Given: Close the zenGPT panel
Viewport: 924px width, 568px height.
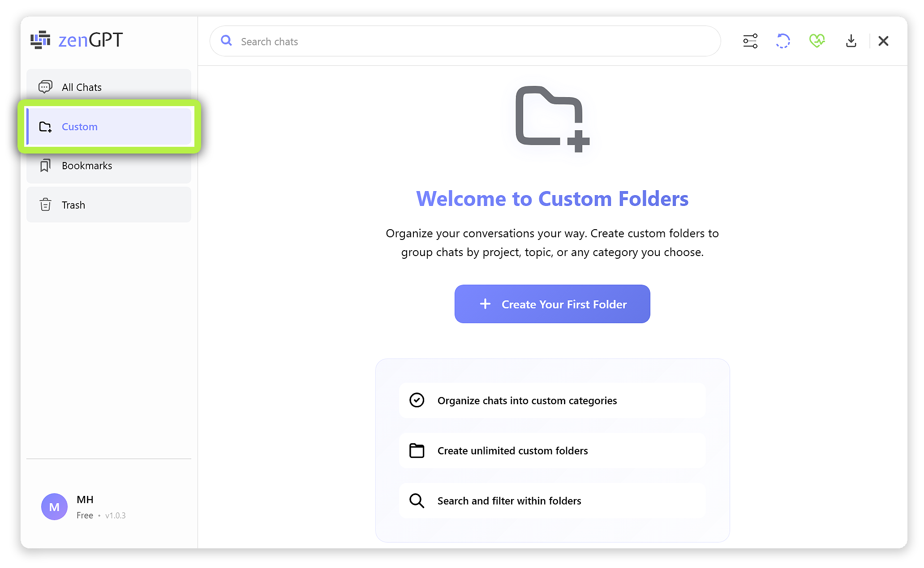Looking at the screenshot, I should 883,41.
